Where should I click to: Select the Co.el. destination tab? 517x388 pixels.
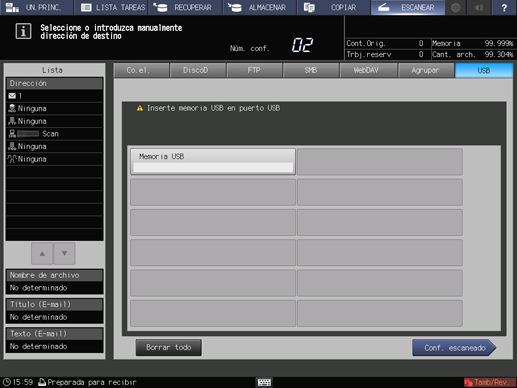click(x=141, y=70)
